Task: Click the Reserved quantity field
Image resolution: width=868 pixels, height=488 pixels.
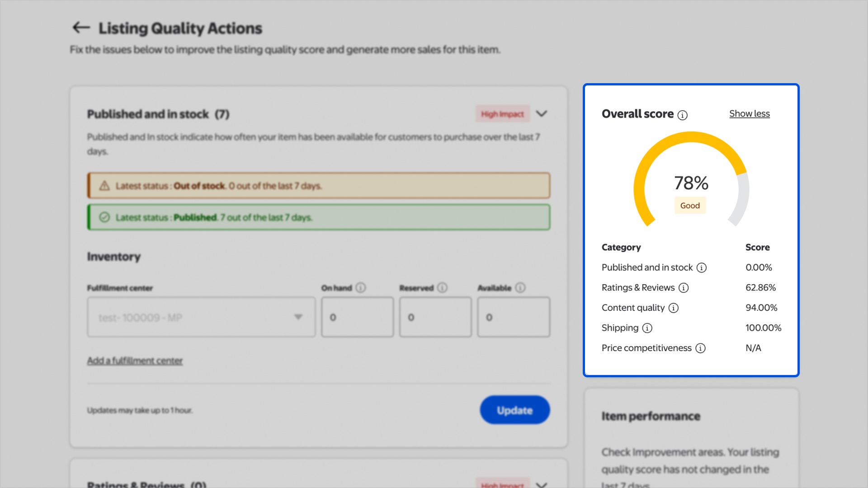Action: [x=435, y=317]
